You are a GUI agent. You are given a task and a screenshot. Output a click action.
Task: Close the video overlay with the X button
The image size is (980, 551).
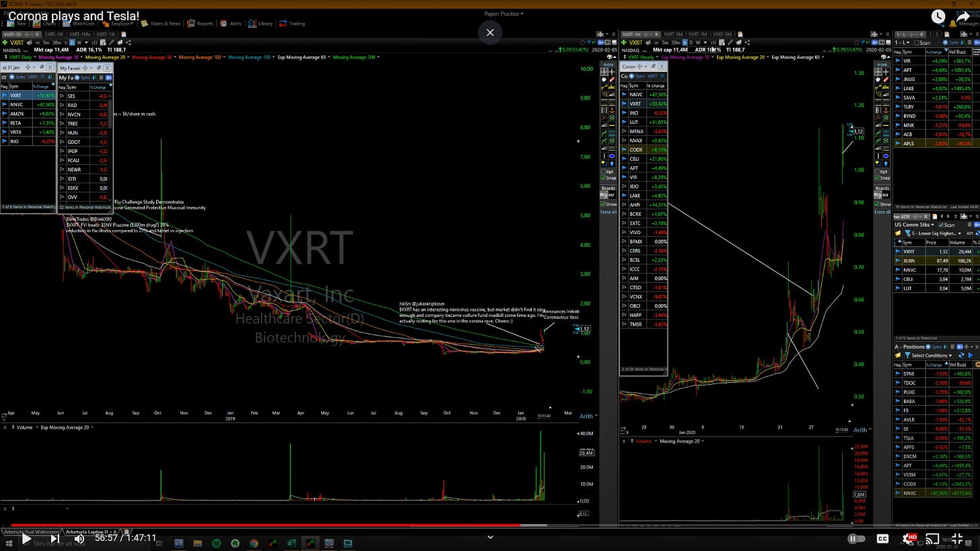[x=490, y=32]
